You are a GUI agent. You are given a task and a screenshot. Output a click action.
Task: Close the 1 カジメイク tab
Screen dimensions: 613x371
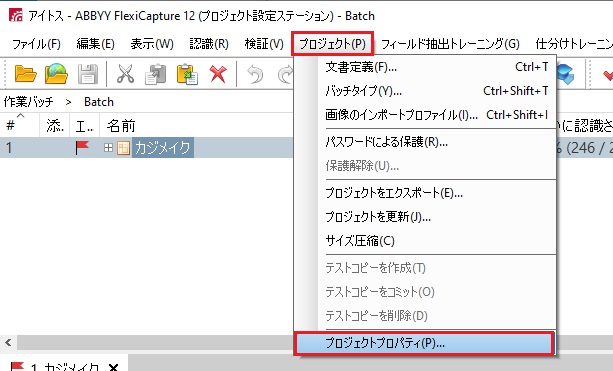pos(113,367)
